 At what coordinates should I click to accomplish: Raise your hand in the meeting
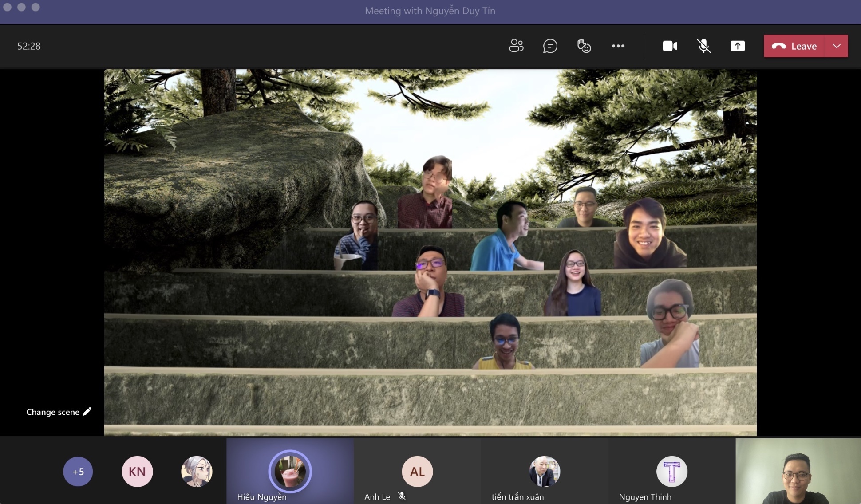[x=584, y=46]
